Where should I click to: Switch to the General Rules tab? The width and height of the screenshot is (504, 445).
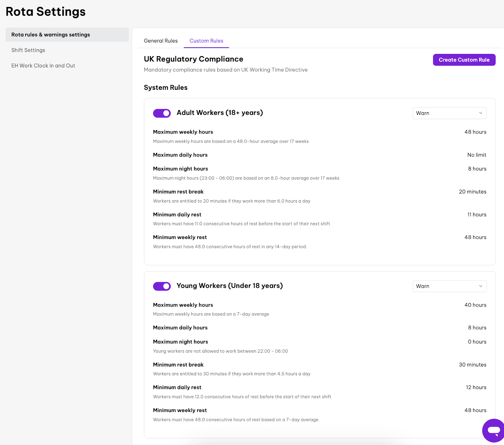pyautogui.click(x=161, y=41)
